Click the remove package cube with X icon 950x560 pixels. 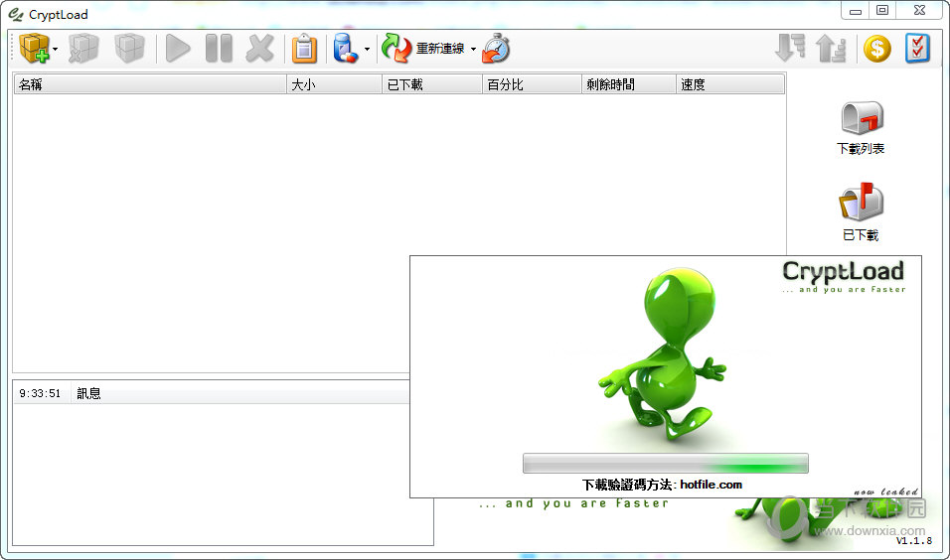83,48
